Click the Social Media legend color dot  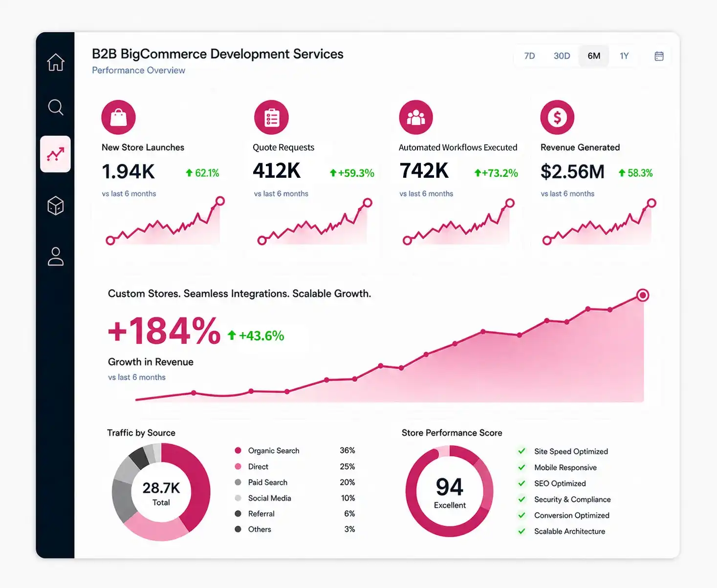(x=238, y=498)
